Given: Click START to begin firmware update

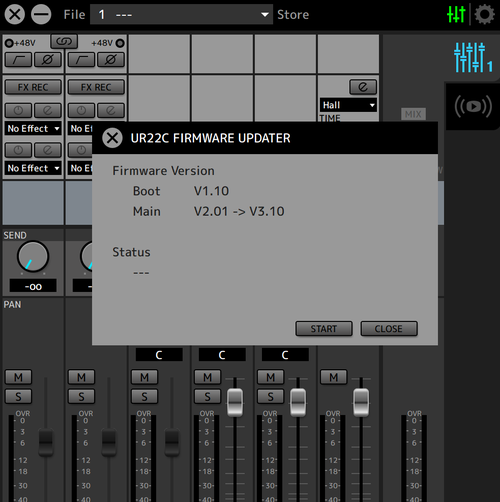Looking at the screenshot, I should point(324,329).
